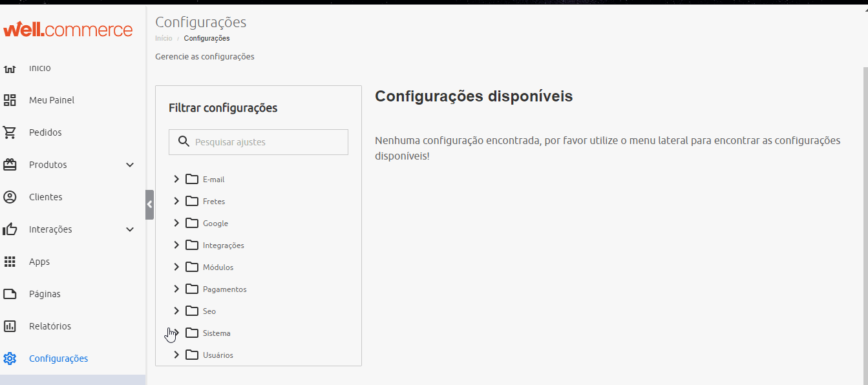868x385 pixels.
Task: Click the Interações thumbs-up icon
Action: click(10, 229)
